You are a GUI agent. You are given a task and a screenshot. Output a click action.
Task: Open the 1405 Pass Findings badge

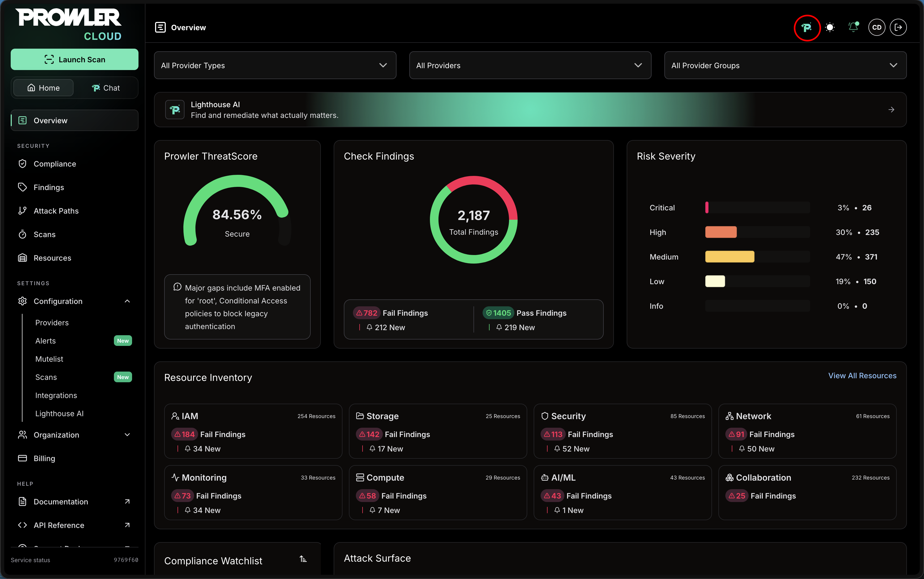(498, 313)
